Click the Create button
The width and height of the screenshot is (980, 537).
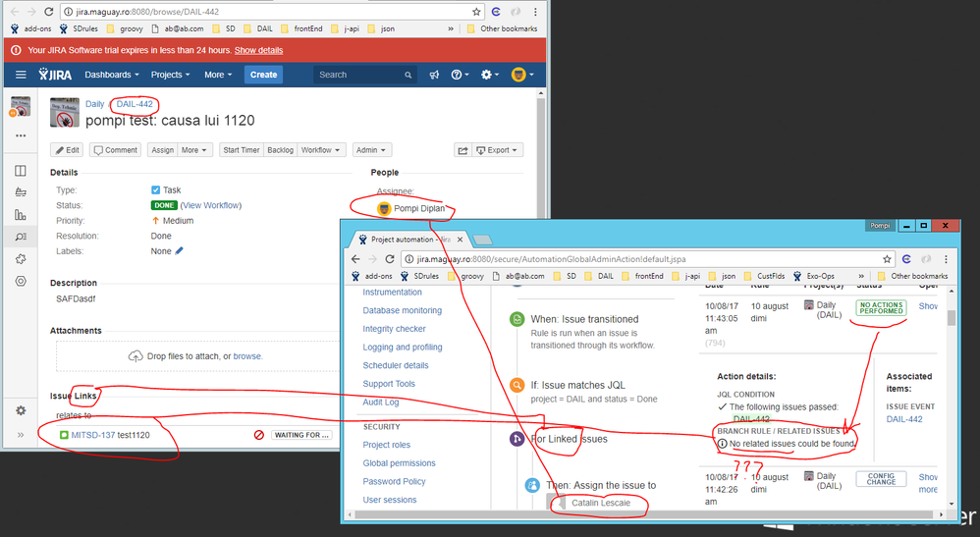coord(263,75)
